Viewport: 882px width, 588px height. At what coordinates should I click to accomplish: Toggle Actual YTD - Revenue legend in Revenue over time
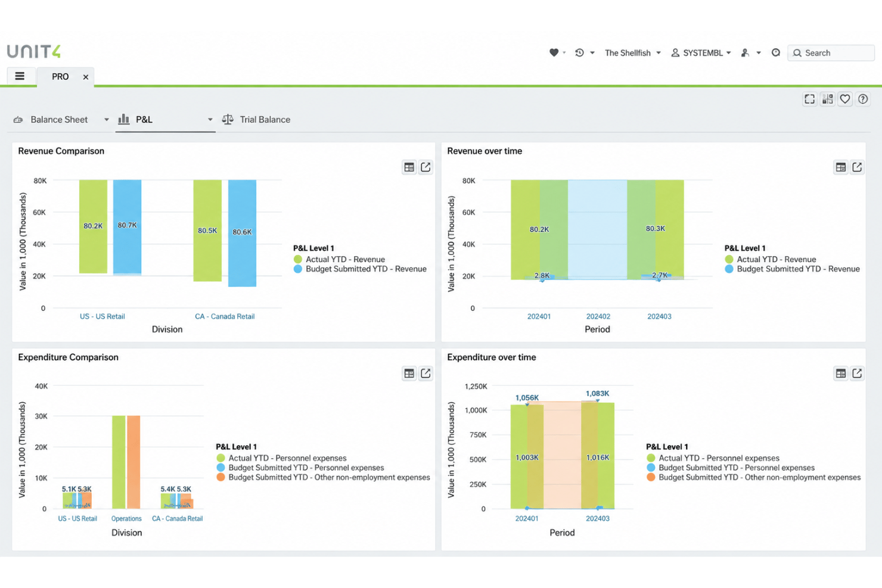click(x=771, y=260)
